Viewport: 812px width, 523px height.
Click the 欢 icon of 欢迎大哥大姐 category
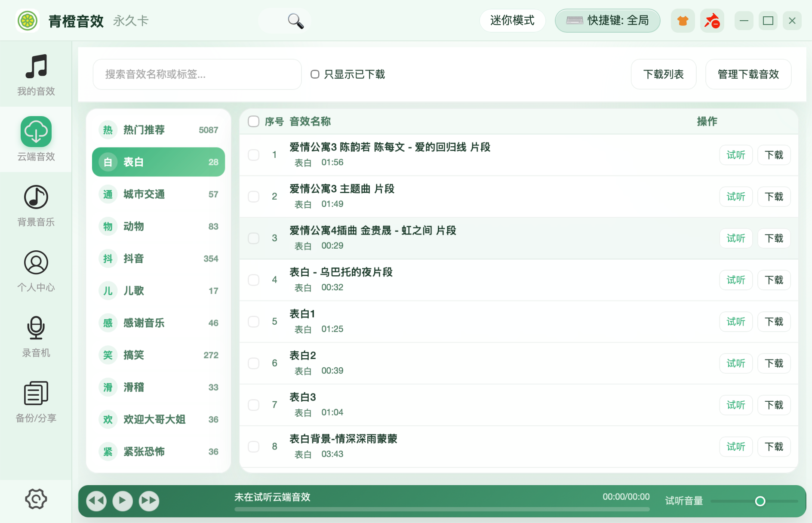[108, 419]
